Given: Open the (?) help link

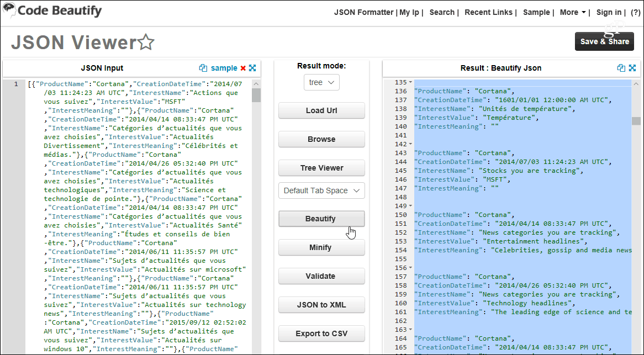Looking at the screenshot, I should [635, 12].
